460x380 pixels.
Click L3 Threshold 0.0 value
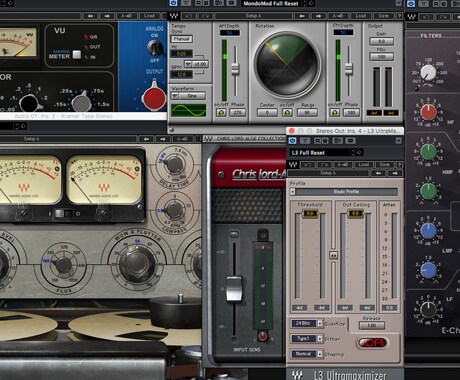pos(310,213)
